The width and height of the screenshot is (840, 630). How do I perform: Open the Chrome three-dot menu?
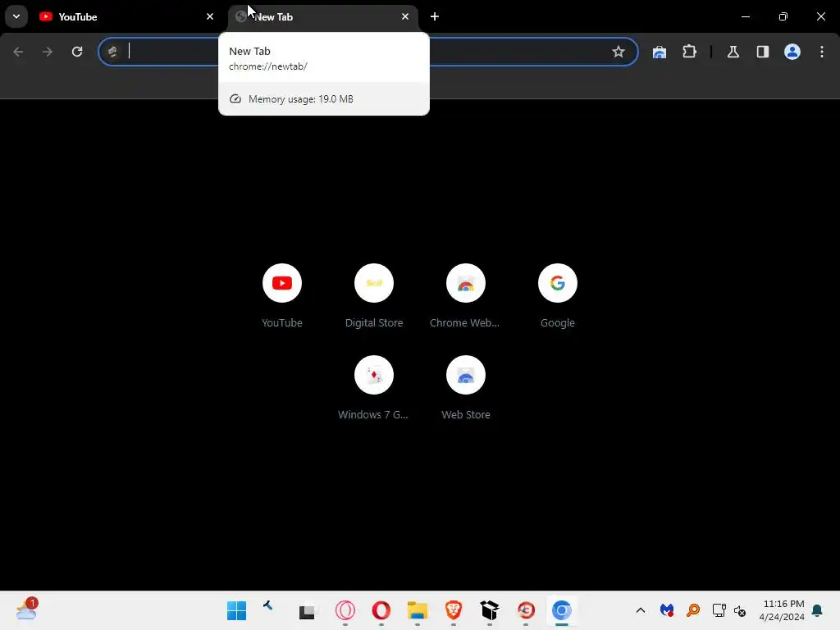(822, 52)
